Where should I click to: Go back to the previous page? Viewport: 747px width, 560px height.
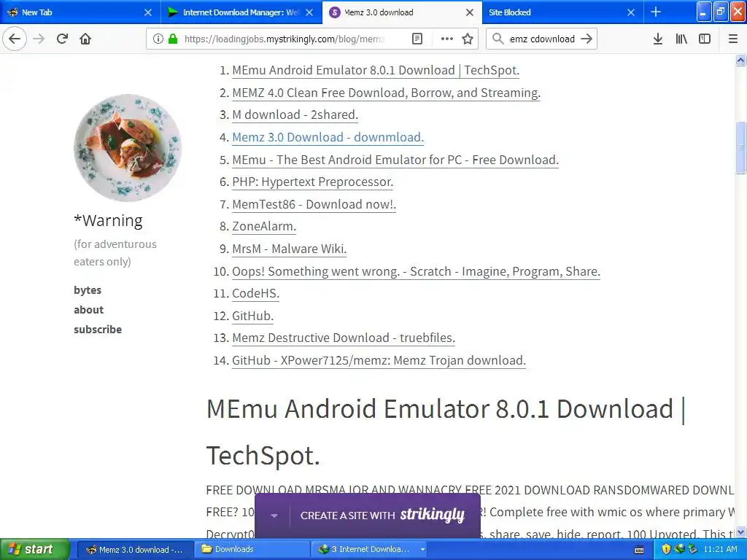pos(15,39)
